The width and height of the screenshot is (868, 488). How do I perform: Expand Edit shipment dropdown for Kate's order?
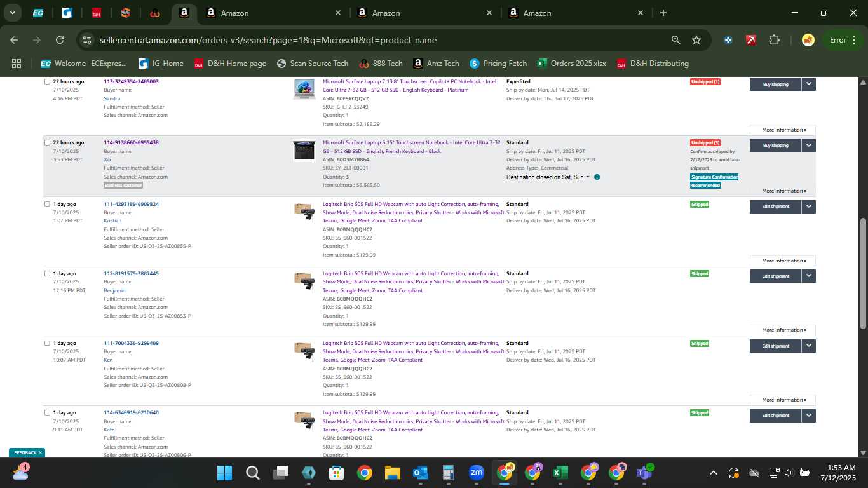tap(808, 415)
